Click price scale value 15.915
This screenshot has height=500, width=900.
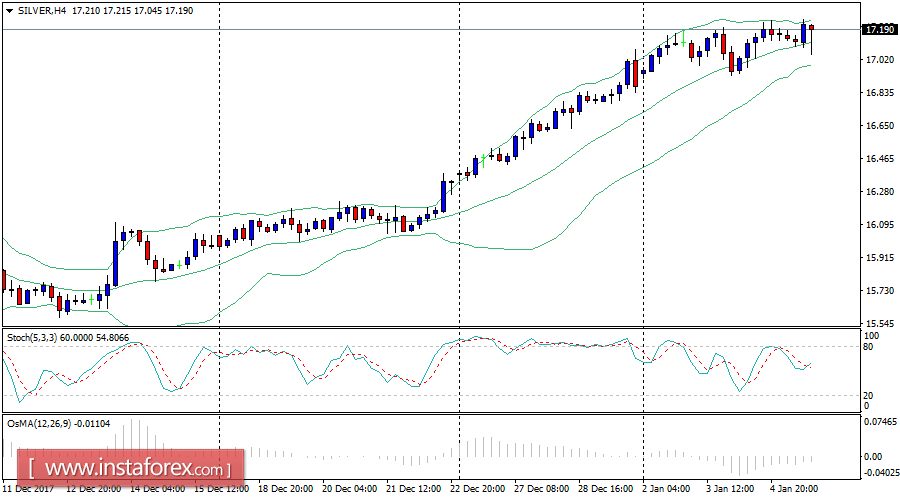tap(880, 258)
